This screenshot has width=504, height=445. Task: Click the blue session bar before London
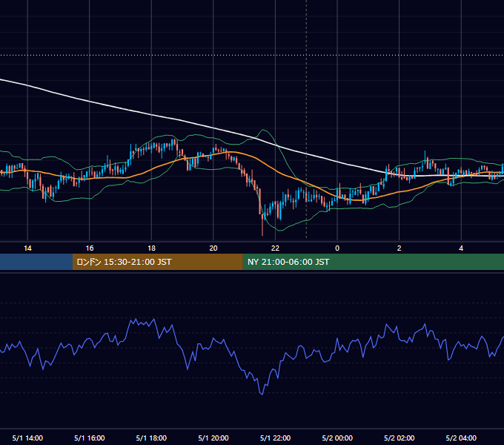pyautogui.click(x=36, y=262)
